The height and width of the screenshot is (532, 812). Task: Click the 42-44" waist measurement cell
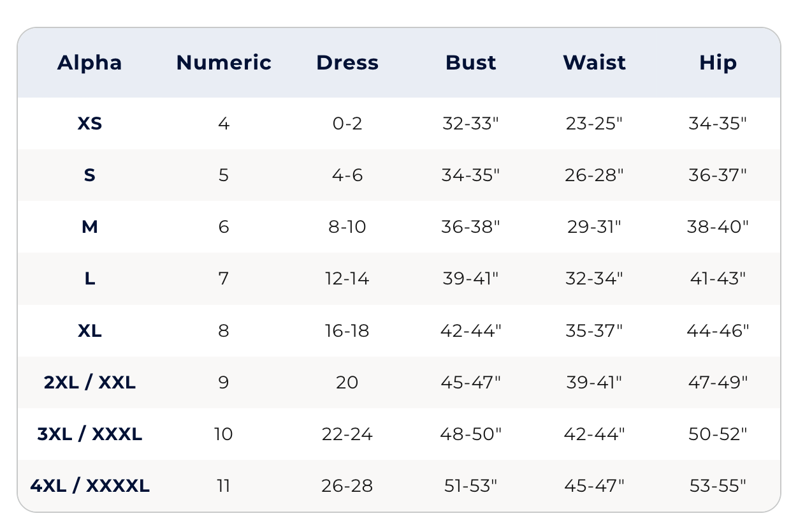tap(594, 434)
